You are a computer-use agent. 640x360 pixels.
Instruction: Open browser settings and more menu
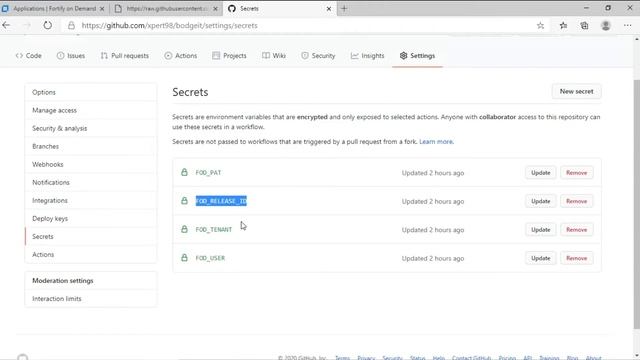pyautogui.click(x=627, y=25)
